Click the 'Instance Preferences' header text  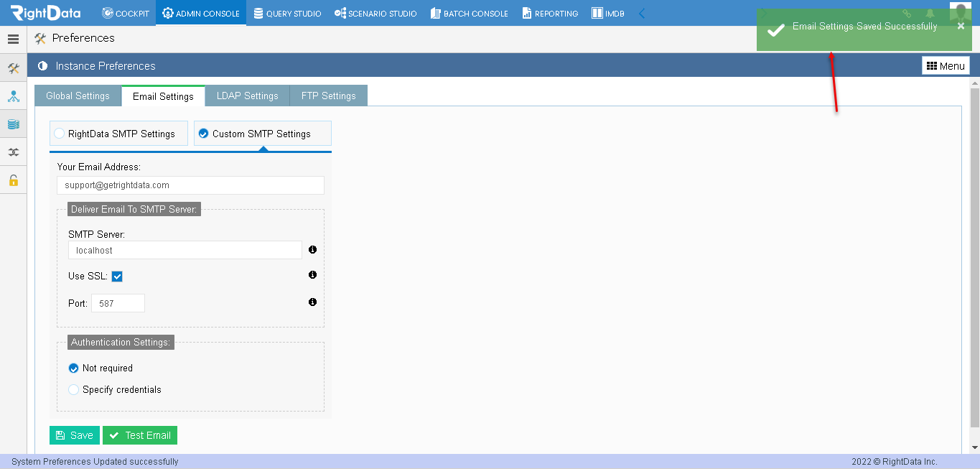click(106, 66)
